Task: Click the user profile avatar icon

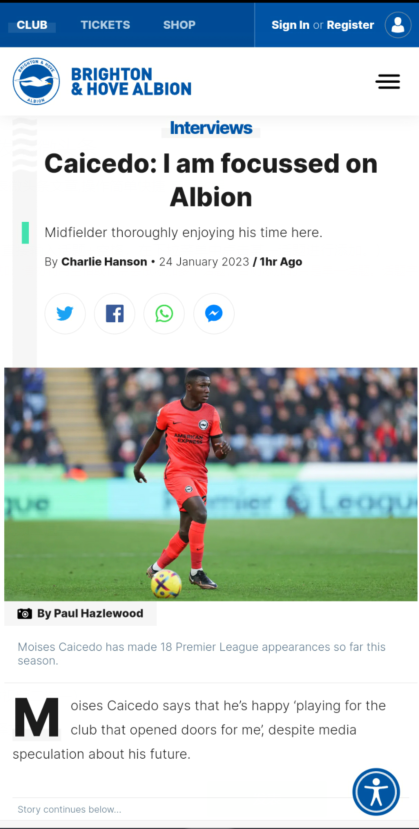Action: (x=398, y=25)
